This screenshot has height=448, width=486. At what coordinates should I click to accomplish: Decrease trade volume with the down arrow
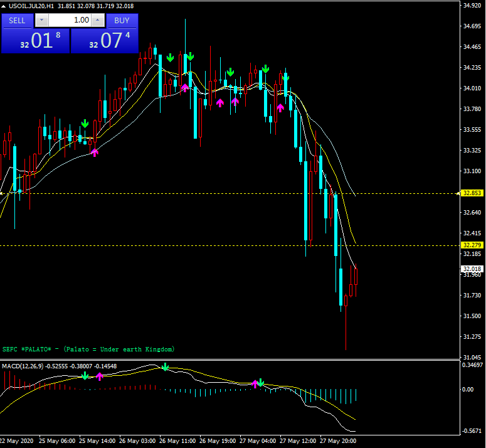point(41,20)
